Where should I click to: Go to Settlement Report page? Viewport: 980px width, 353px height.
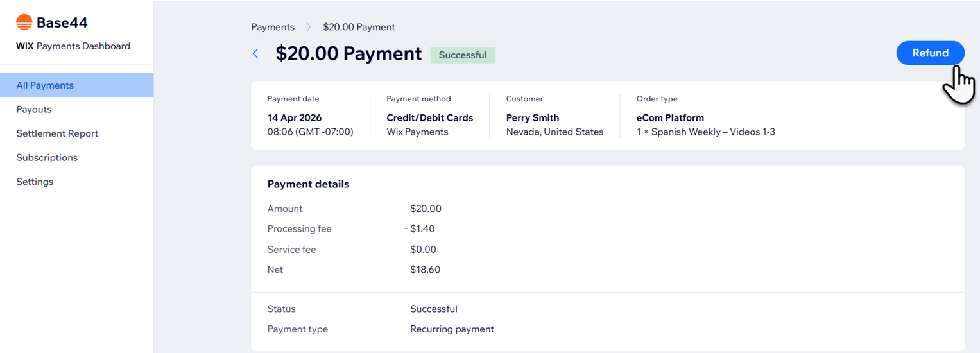[x=57, y=133]
